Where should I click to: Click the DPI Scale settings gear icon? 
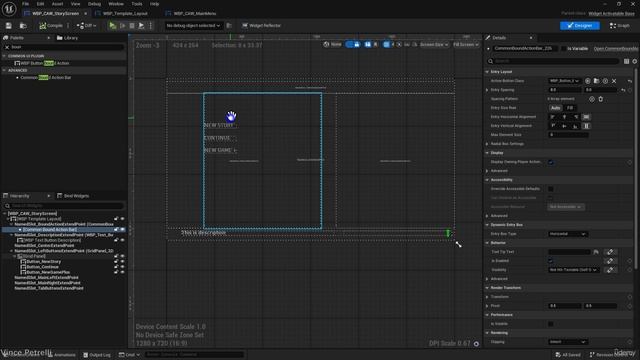[476, 344]
